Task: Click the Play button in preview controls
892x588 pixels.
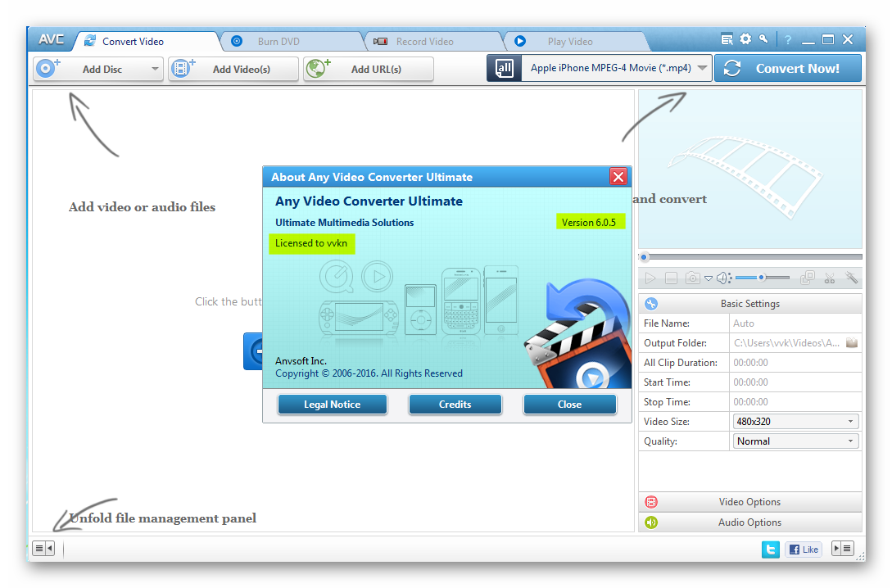Action: point(650,278)
